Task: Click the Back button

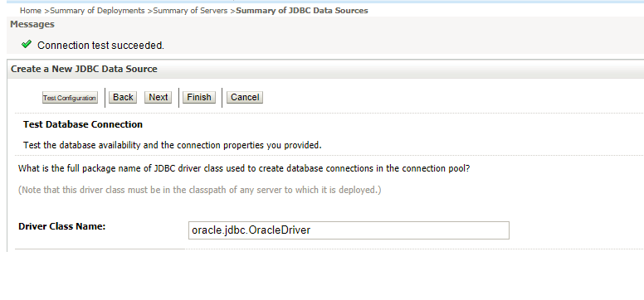Action: tap(123, 97)
